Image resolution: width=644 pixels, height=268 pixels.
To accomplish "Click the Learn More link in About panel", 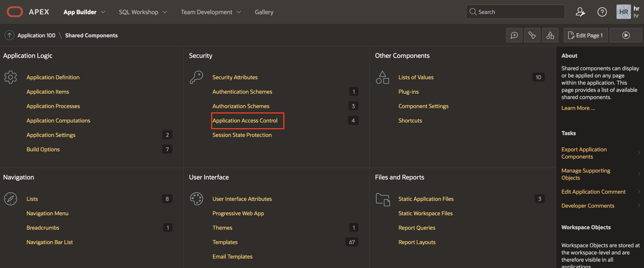I will click(x=578, y=108).
